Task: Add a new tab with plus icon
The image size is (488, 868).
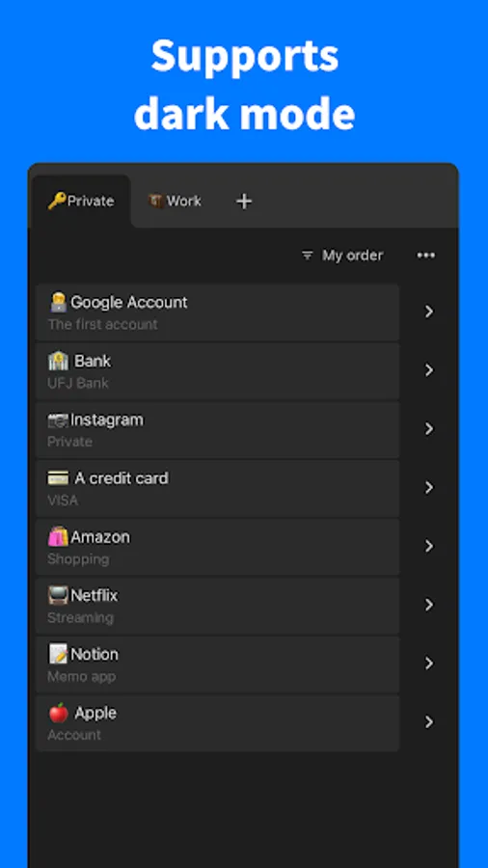Action: coord(244,202)
